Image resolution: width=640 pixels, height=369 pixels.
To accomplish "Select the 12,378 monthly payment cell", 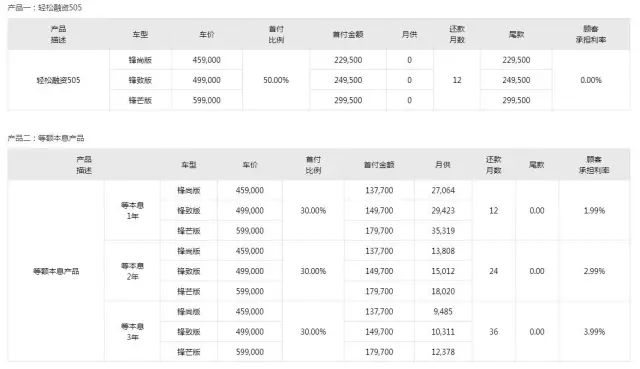I will tap(443, 351).
